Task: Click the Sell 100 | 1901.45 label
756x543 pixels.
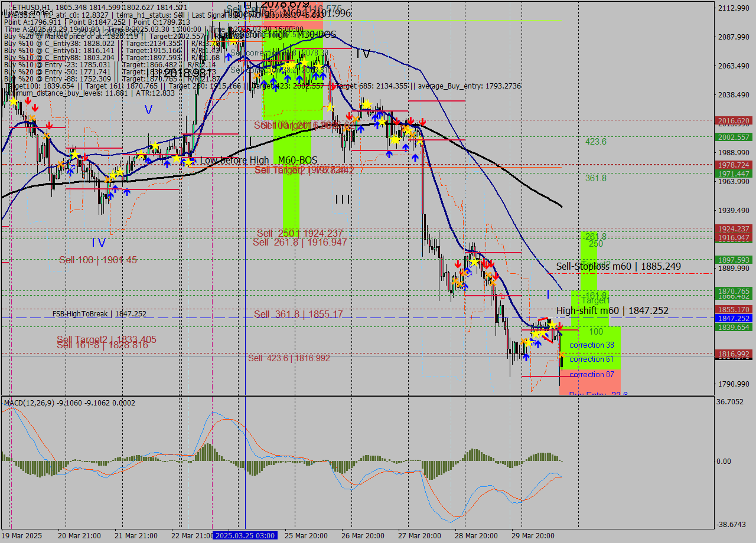Action: [98, 260]
